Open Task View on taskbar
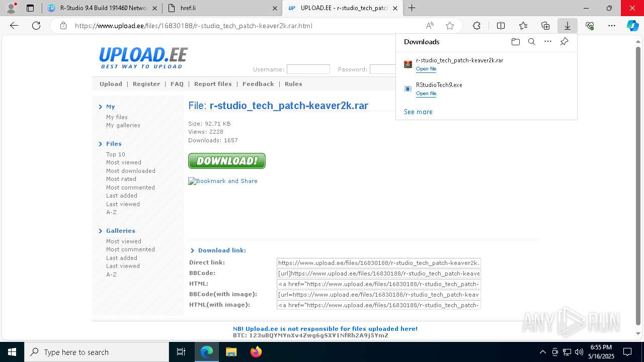 [181, 352]
